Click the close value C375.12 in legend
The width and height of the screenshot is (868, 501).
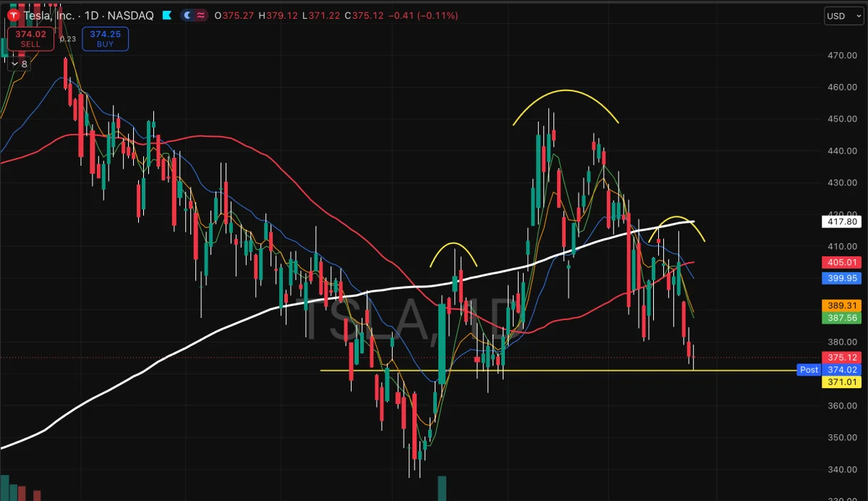click(364, 15)
